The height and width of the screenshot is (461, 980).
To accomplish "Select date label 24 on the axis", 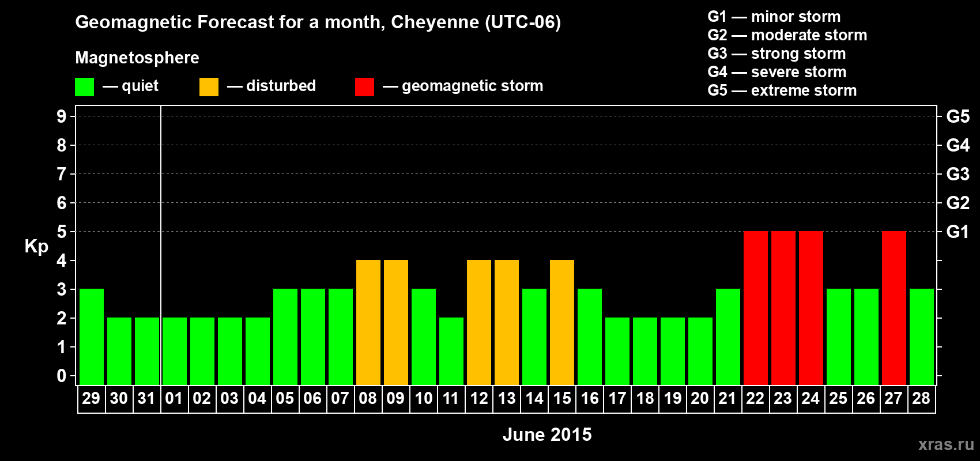I will (x=811, y=399).
